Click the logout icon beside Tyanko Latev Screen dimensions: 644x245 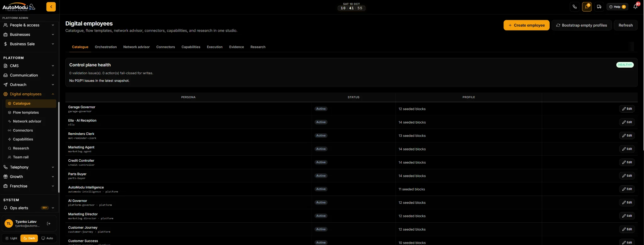(x=49, y=224)
